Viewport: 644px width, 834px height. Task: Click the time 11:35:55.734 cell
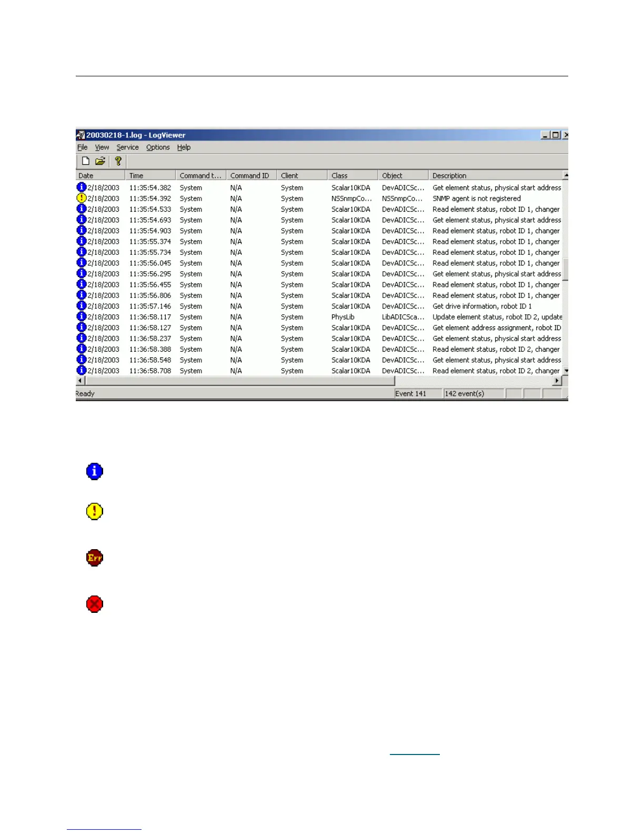pos(150,252)
